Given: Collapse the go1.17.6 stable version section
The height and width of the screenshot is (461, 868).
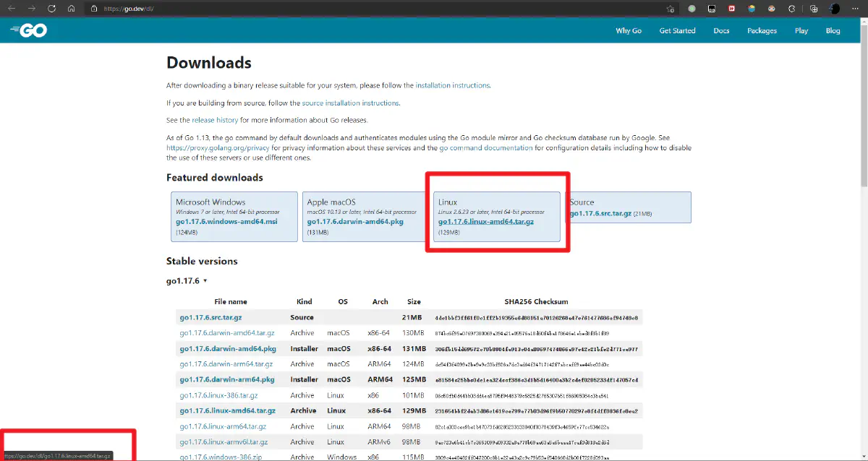Looking at the screenshot, I should coord(187,280).
